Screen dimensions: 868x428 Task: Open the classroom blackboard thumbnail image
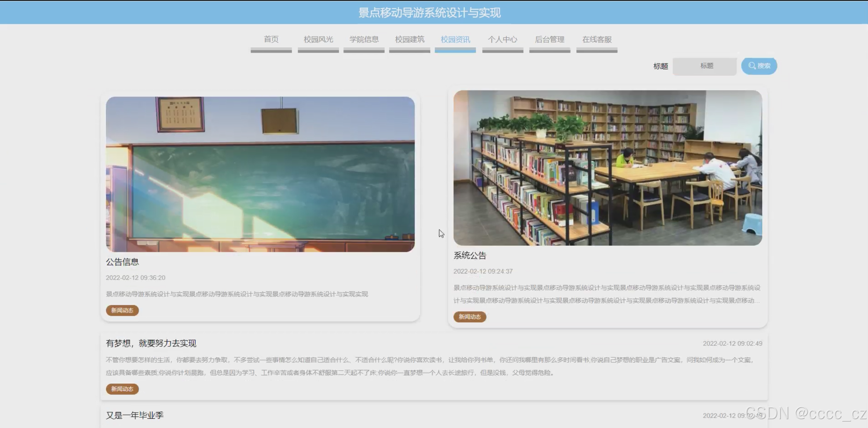(x=260, y=174)
